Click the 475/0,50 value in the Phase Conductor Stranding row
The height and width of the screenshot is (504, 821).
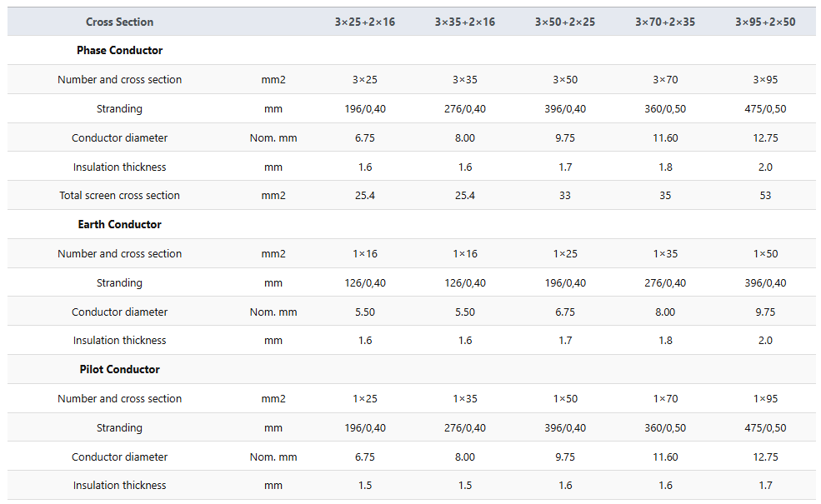pos(765,109)
